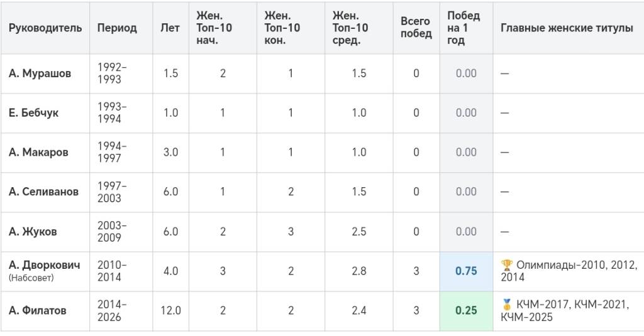Click the Е. Бебчук name cell

pyautogui.click(x=34, y=113)
